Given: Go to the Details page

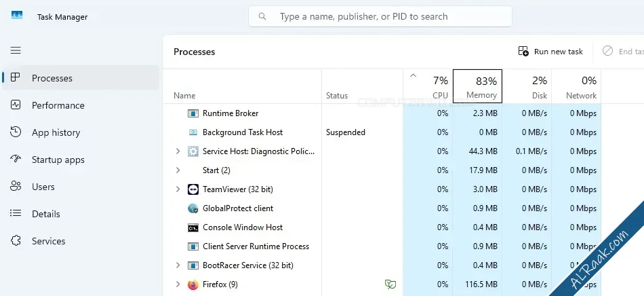Looking at the screenshot, I should pyautogui.click(x=81, y=214).
